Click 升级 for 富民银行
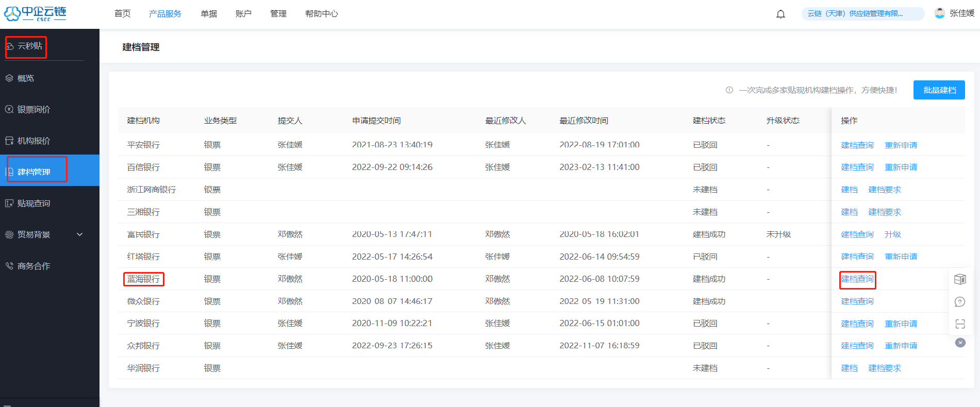This screenshot has width=980, height=407. tap(892, 234)
